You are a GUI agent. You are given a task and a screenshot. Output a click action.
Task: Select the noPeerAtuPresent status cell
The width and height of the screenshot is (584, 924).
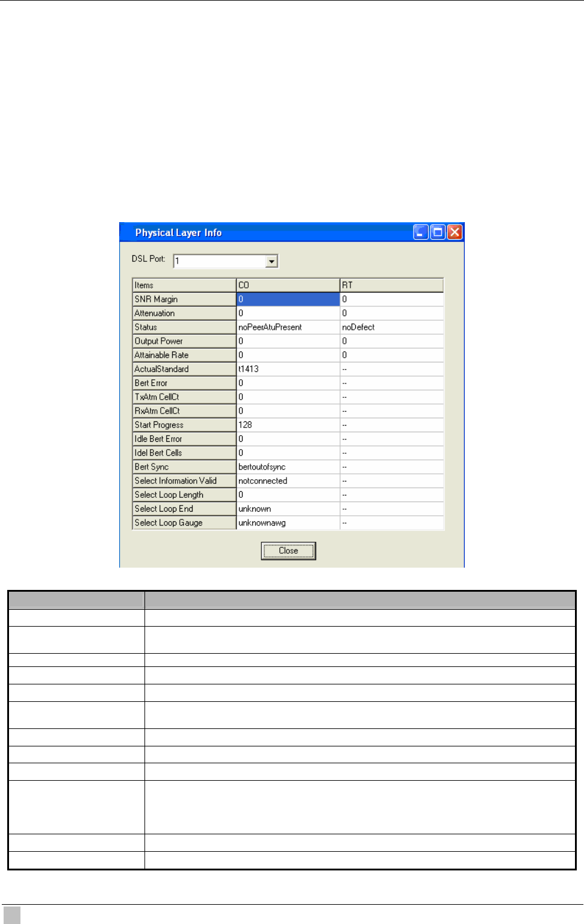pos(288,327)
